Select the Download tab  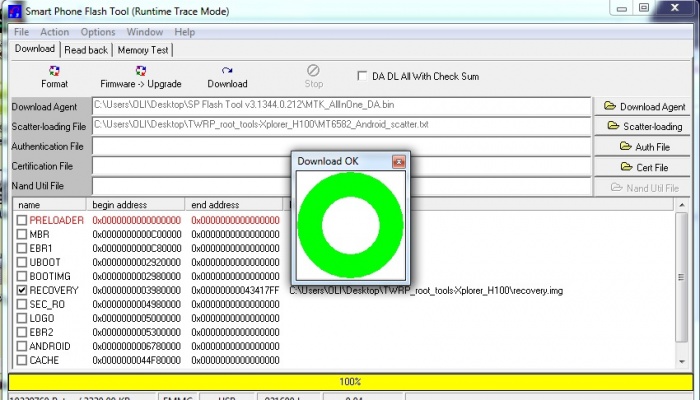pyautogui.click(x=35, y=49)
